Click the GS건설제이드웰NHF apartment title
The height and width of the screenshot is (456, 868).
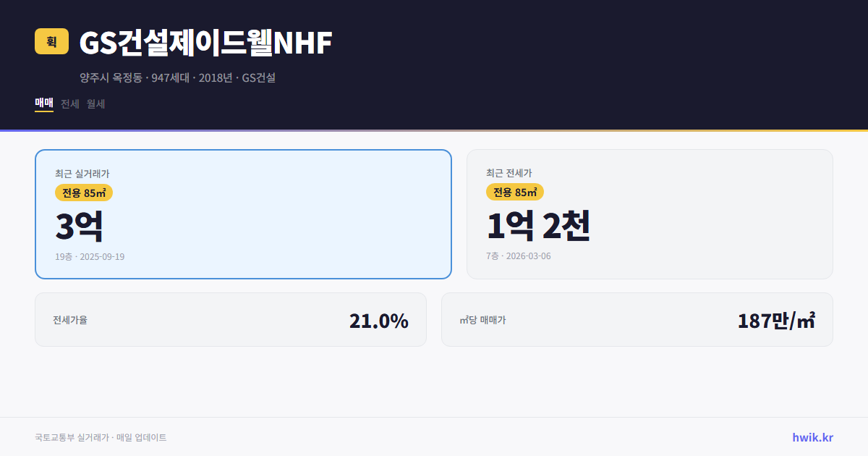pyautogui.click(x=205, y=43)
